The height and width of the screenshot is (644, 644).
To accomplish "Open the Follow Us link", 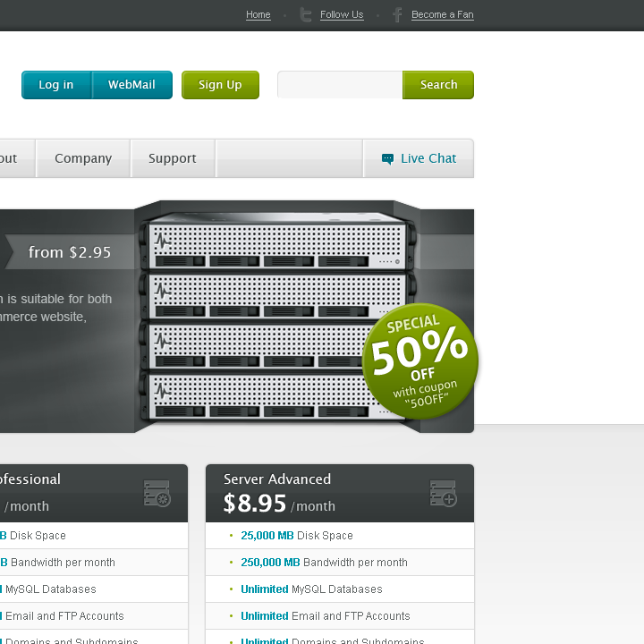I will 342,15.
